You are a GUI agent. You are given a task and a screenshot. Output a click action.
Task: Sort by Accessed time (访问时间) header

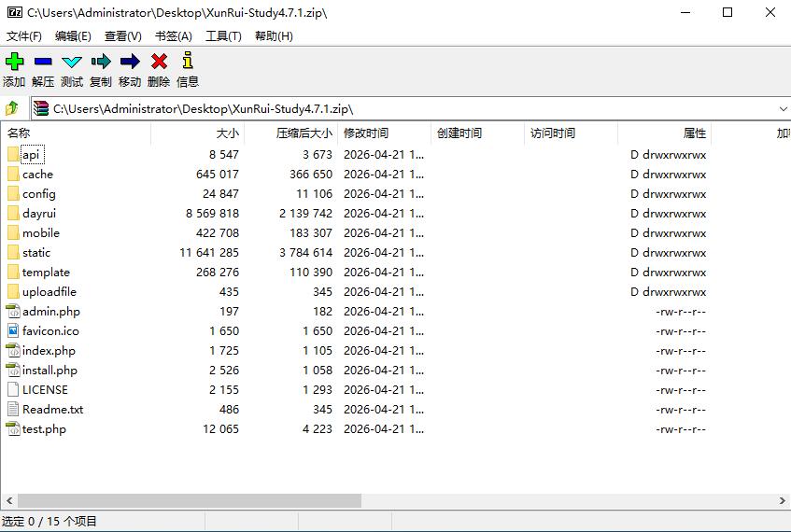[x=571, y=133]
